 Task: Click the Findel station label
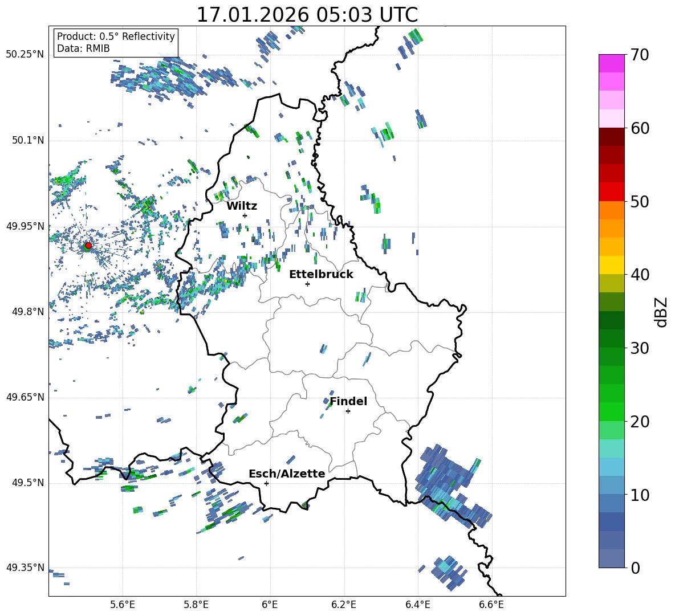(348, 401)
